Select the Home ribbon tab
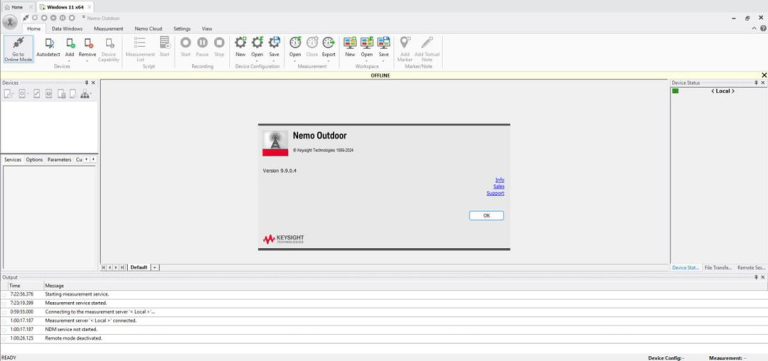Image resolution: width=768 pixels, height=361 pixels. [x=34, y=29]
